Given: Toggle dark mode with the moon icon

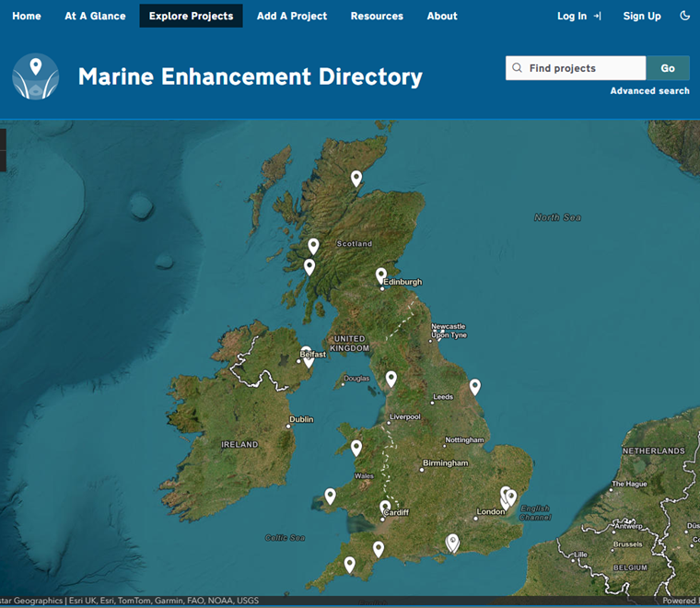Looking at the screenshot, I should tap(684, 16).
